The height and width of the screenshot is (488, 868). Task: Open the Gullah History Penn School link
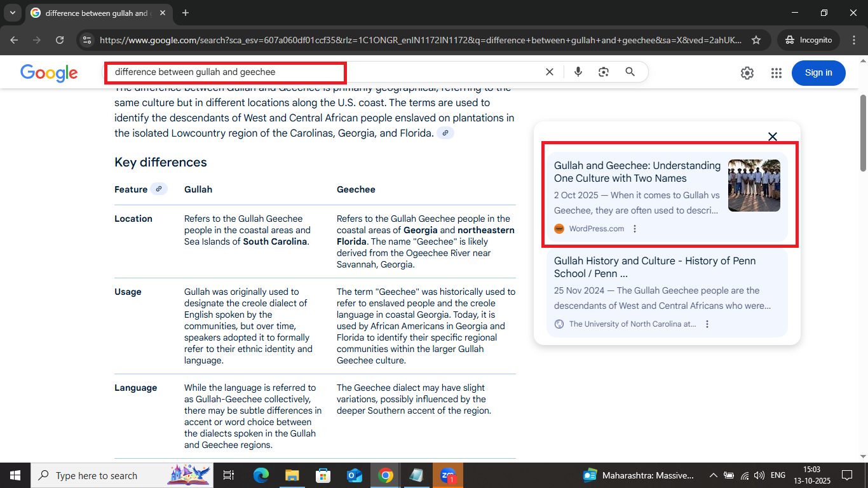click(654, 267)
